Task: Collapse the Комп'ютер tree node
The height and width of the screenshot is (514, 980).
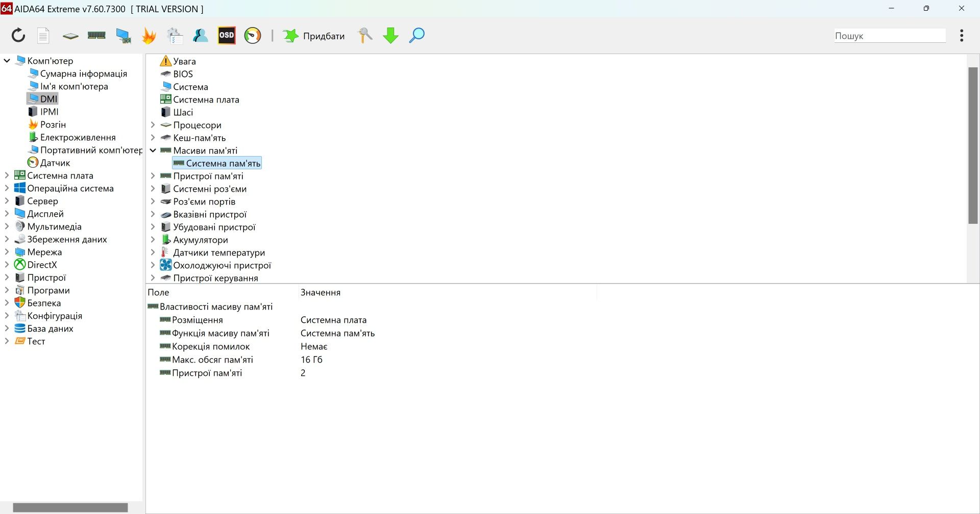Action: (x=7, y=61)
